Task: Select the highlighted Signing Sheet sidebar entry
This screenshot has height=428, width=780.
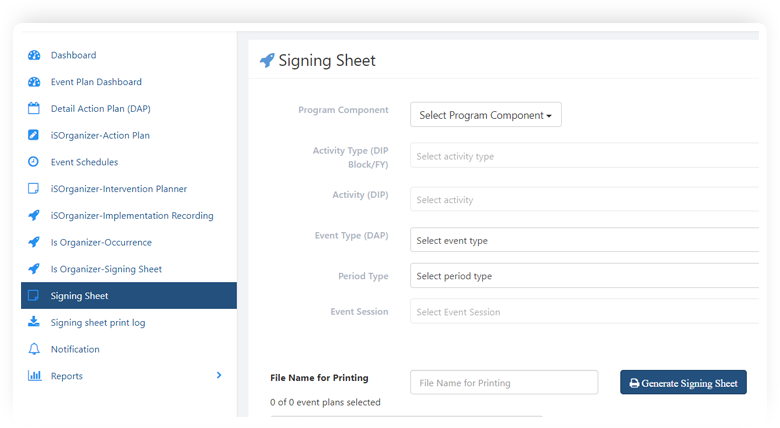Action: click(129, 296)
